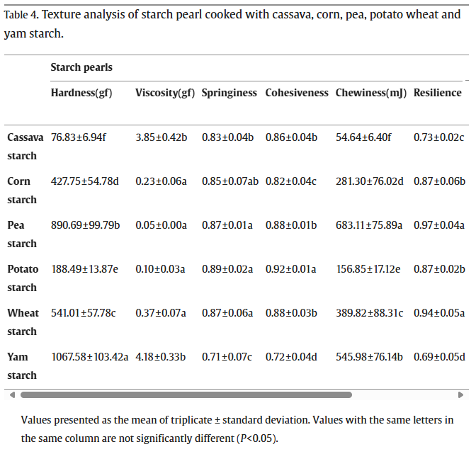Screen dimensions: 476x454
Task: Click the horizontal scrollbar thumb
Action: (x=234, y=395)
